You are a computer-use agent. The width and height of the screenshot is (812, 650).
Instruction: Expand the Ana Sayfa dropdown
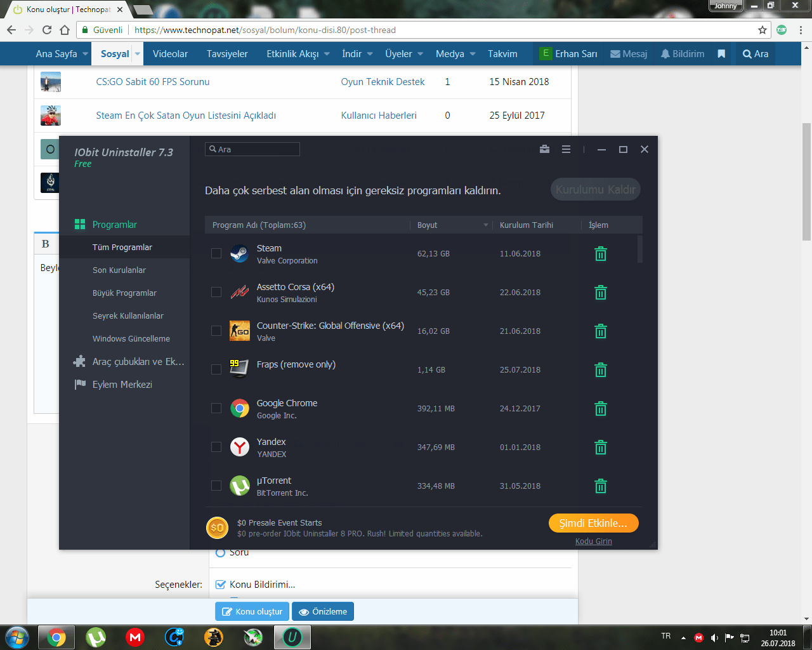coord(86,54)
